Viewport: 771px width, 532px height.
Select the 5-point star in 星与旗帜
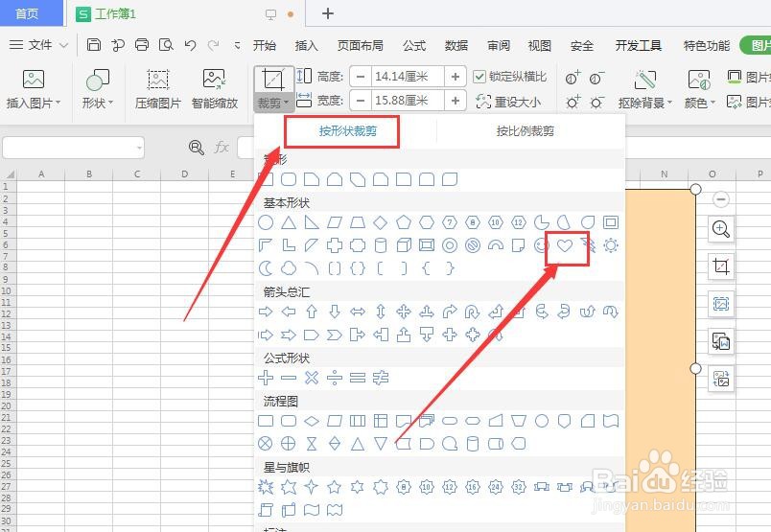point(335,487)
